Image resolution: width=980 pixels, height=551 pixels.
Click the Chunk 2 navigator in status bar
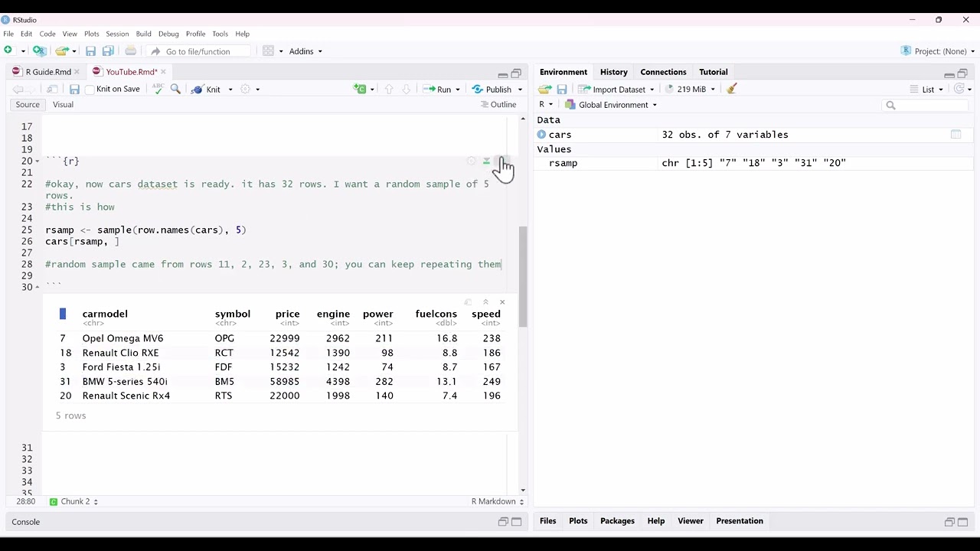click(73, 501)
